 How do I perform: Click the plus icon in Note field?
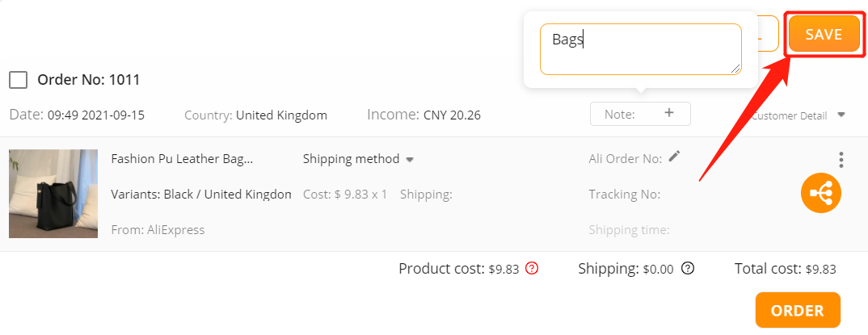pos(668,113)
